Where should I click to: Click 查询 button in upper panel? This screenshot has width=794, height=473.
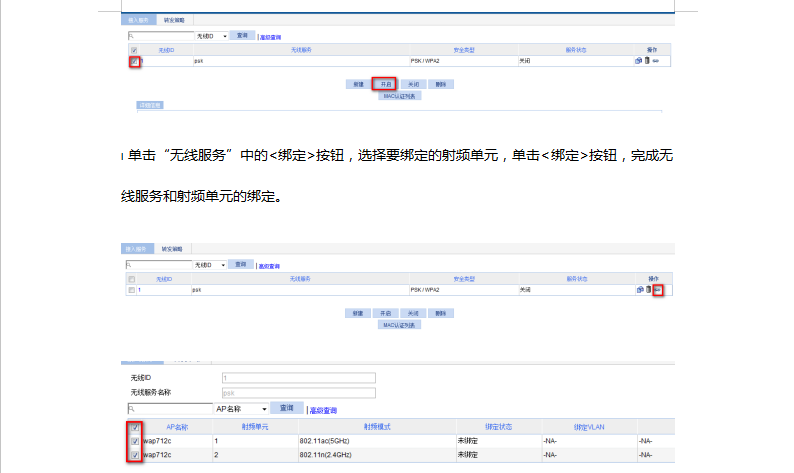(x=242, y=35)
